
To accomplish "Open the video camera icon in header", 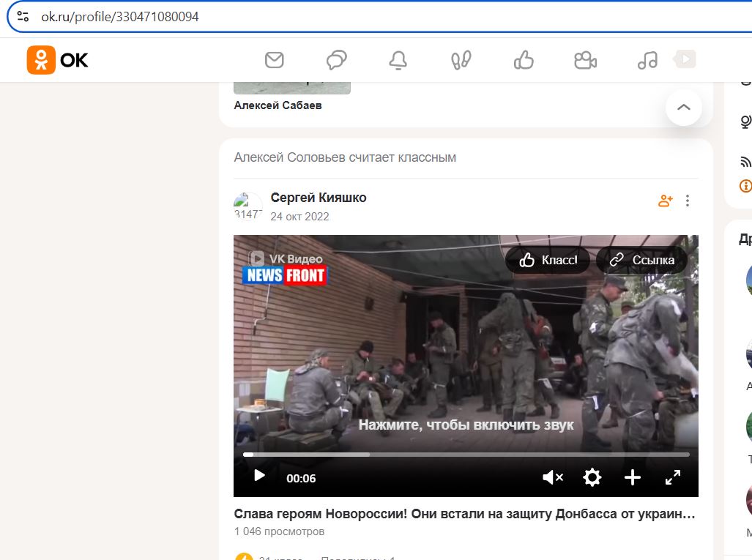I will point(585,61).
